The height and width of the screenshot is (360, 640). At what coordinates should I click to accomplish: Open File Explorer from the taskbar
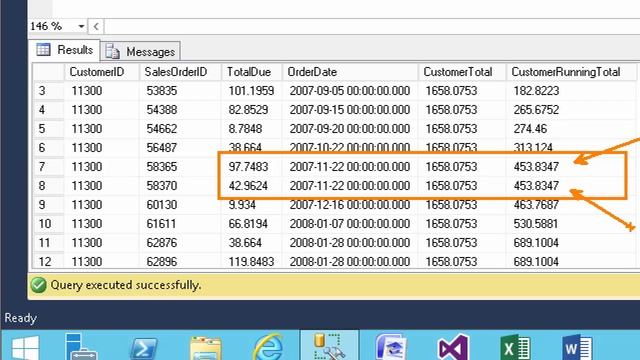(206, 349)
